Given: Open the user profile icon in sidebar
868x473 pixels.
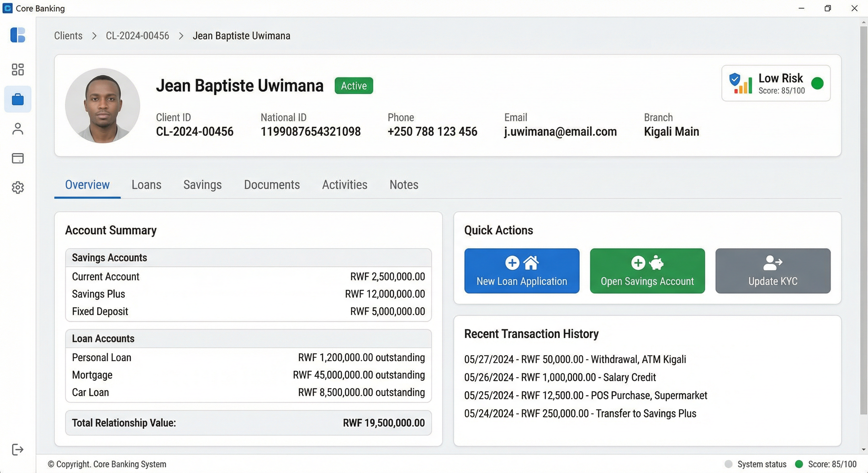Looking at the screenshot, I should (x=18, y=129).
